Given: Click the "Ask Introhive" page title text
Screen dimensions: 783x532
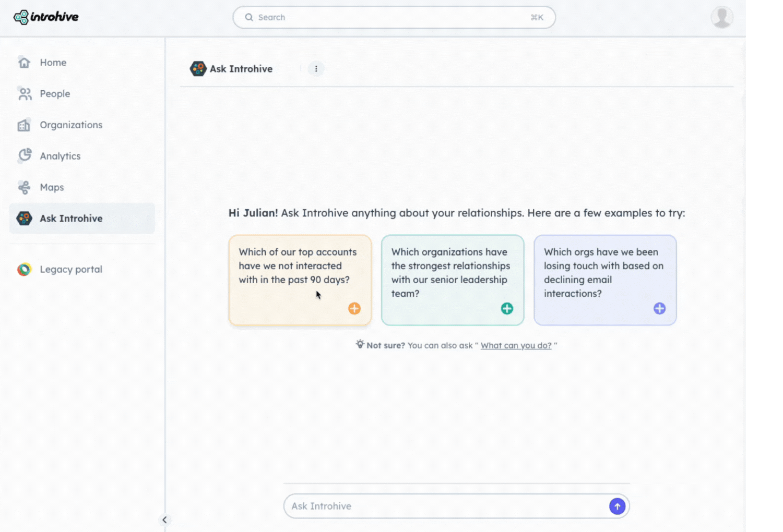Looking at the screenshot, I should coord(241,69).
